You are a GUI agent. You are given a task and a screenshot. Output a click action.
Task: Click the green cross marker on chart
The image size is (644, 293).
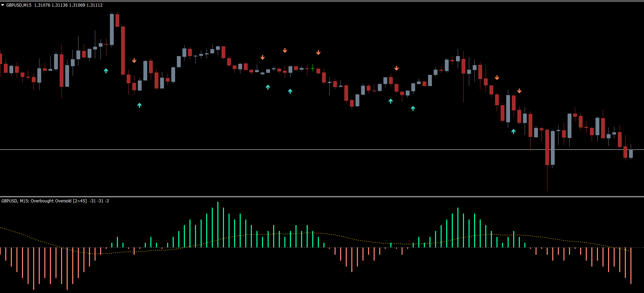[x=313, y=68]
